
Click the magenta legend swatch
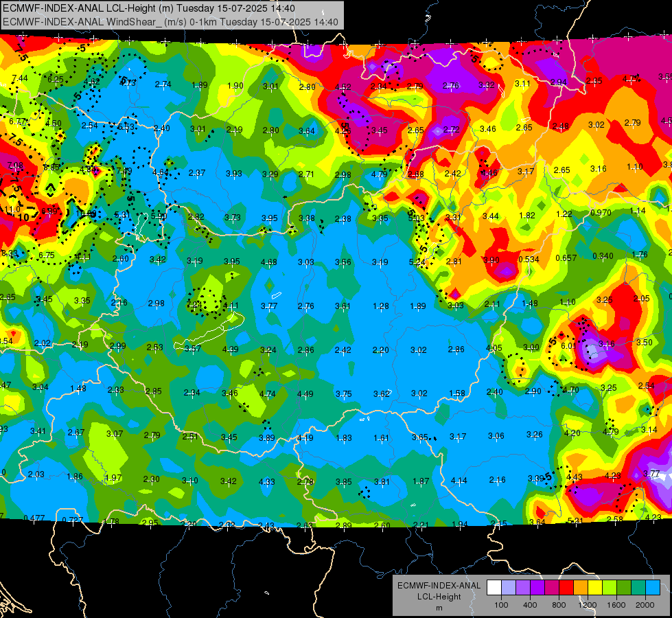click(x=552, y=588)
